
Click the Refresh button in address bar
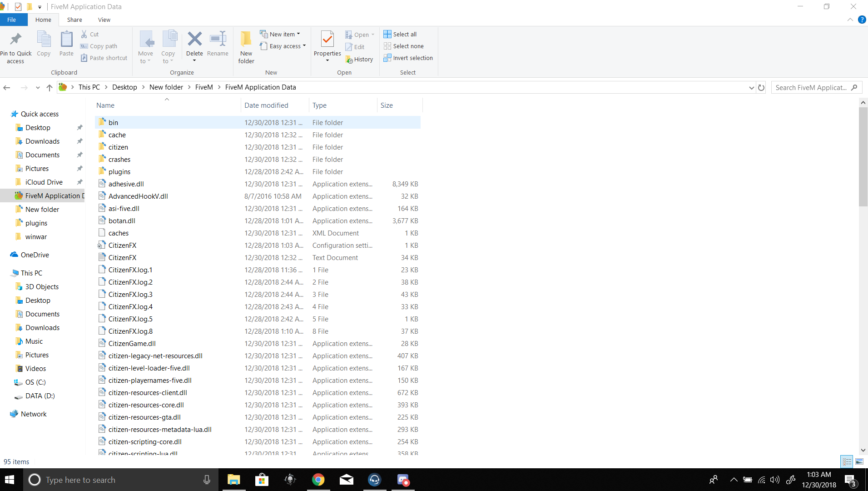point(761,87)
